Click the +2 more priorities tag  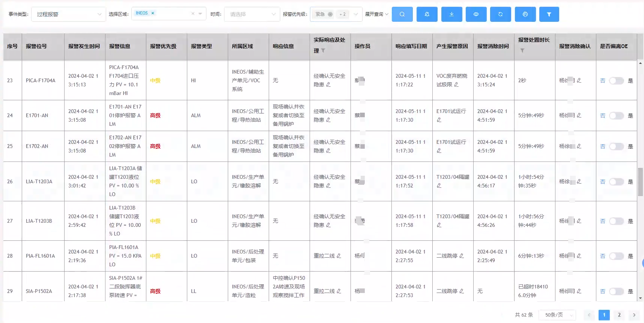(343, 14)
